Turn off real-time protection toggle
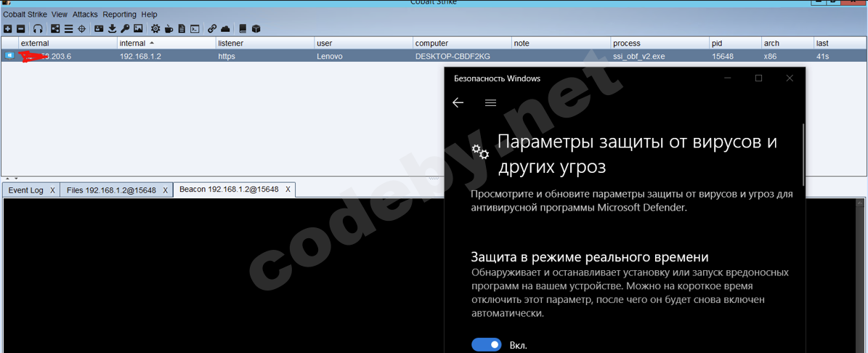 [486, 345]
